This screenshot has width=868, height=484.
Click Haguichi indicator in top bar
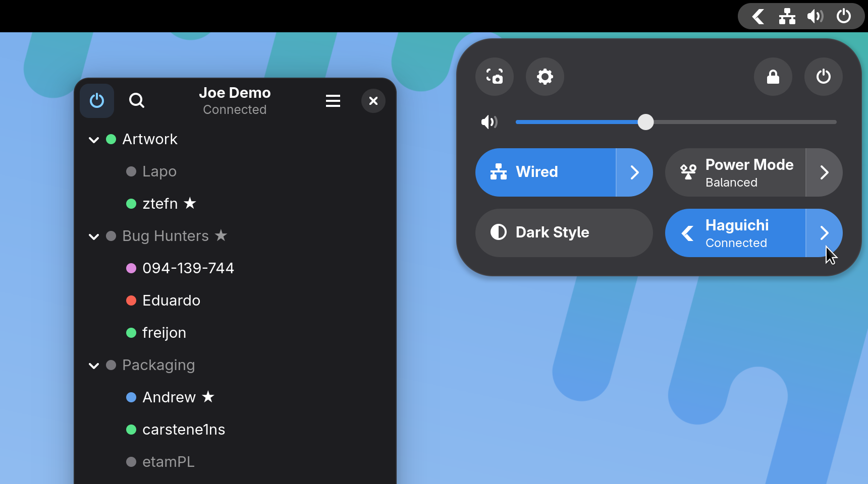758,17
